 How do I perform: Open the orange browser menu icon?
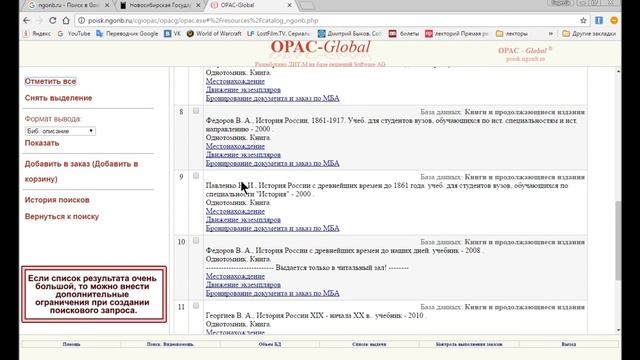[x=614, y=20]
